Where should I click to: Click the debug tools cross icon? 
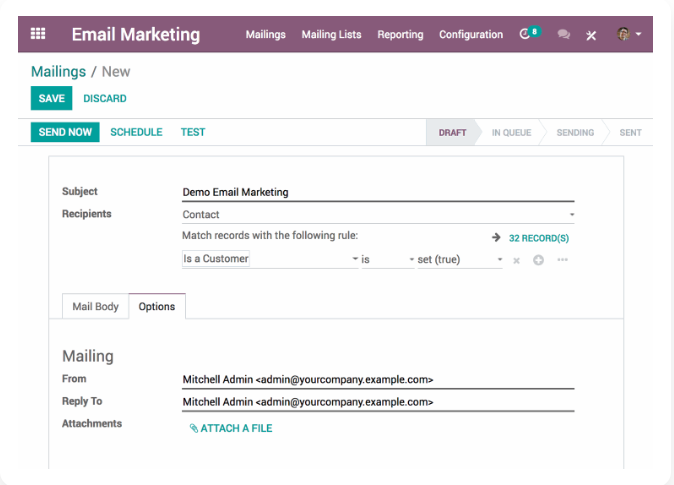pos(591,35)
